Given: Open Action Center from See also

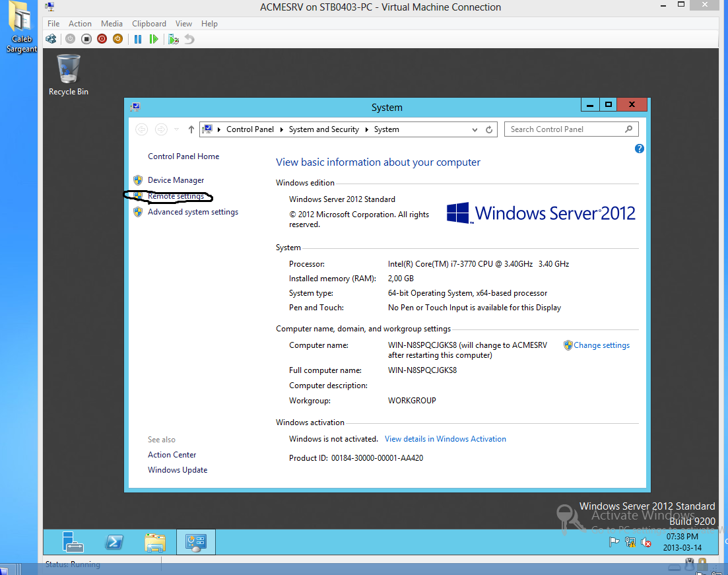Looking at the screenshot, I should pyautogui.click(x=172, y=455).
